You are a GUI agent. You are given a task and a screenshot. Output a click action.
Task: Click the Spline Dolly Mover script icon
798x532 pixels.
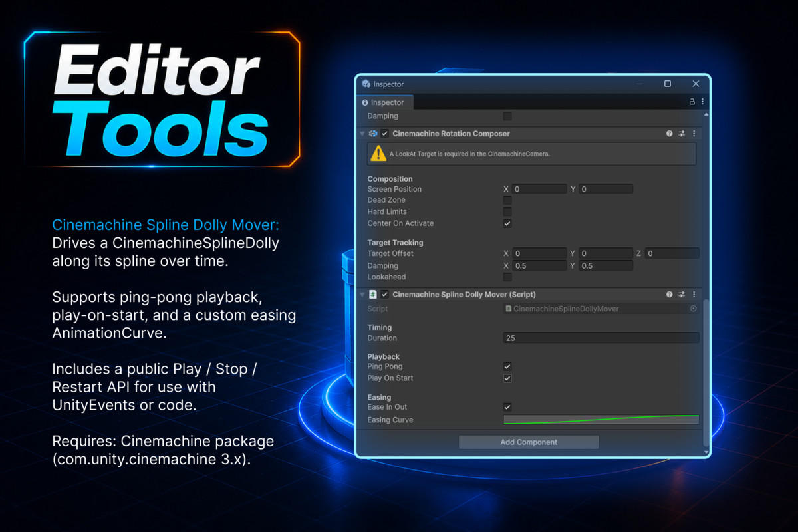click(x=373, y=295)
